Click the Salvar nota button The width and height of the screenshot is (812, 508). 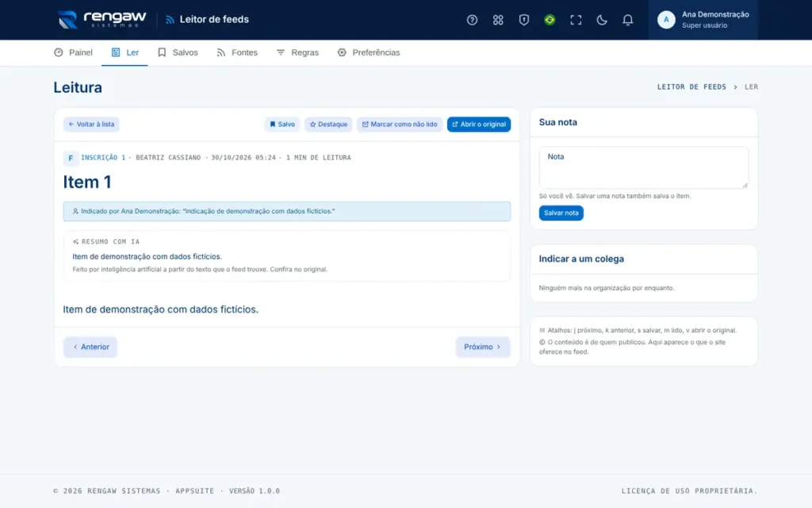pos(561,213)
